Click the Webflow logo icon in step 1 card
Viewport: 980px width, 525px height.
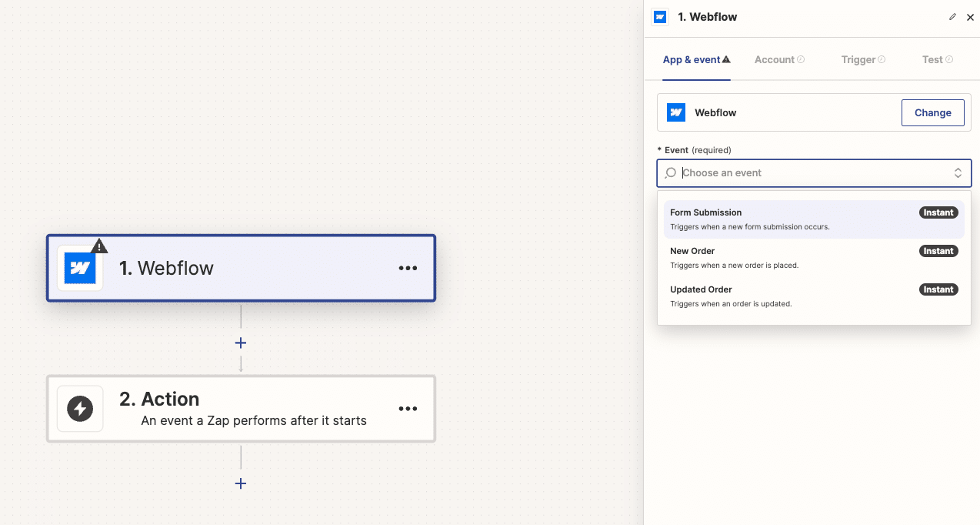pyautogui.click(x=80, y=268)
